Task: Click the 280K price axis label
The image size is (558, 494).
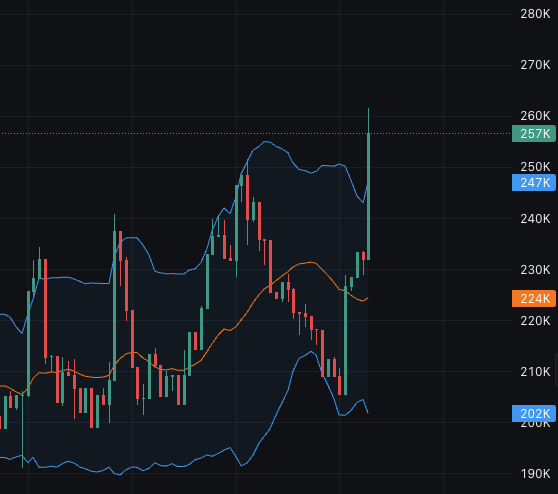Action: click(535, 14)
